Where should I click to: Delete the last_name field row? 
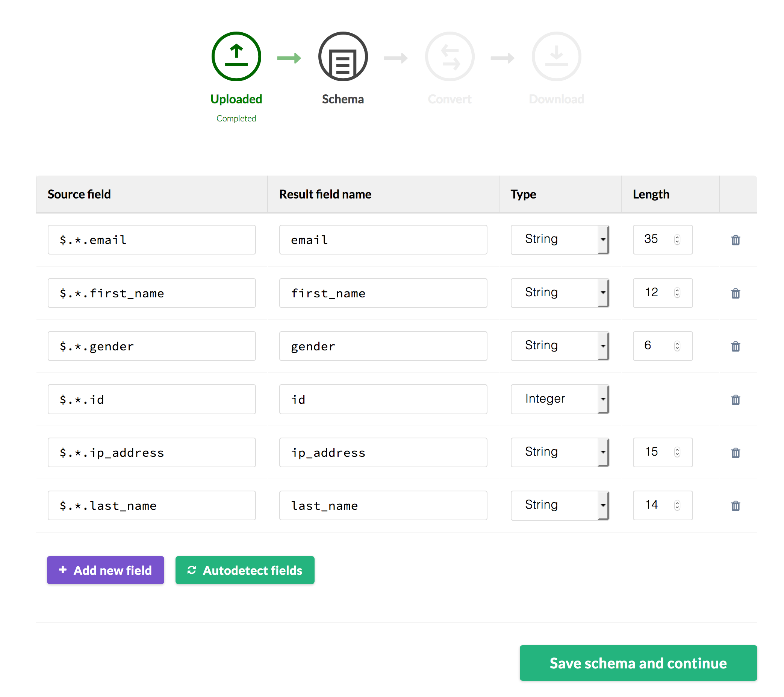click(x=735, y=506)
